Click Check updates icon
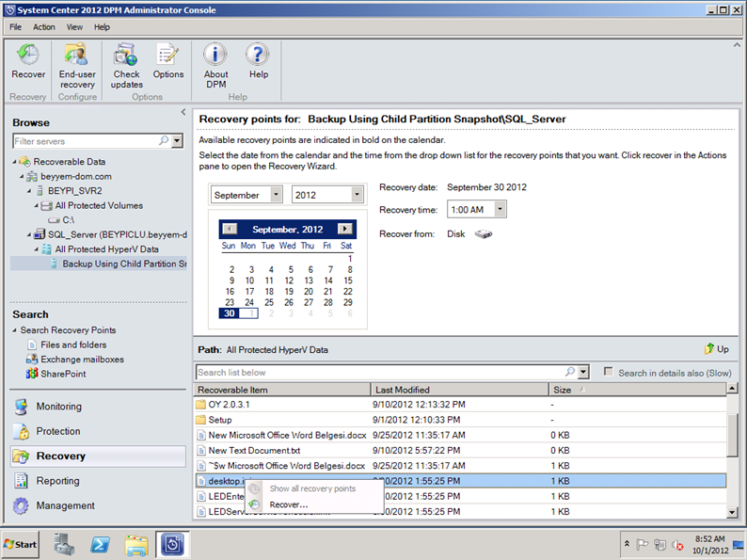The image size is (747, 560). pyautogui.click(x=126, y=65)
